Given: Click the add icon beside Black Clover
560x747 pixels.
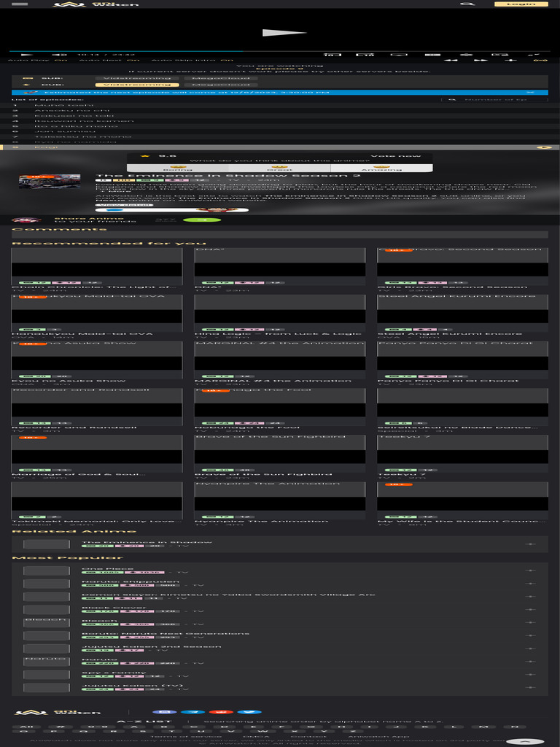Looking at the screenshot, I should (531, 609).
